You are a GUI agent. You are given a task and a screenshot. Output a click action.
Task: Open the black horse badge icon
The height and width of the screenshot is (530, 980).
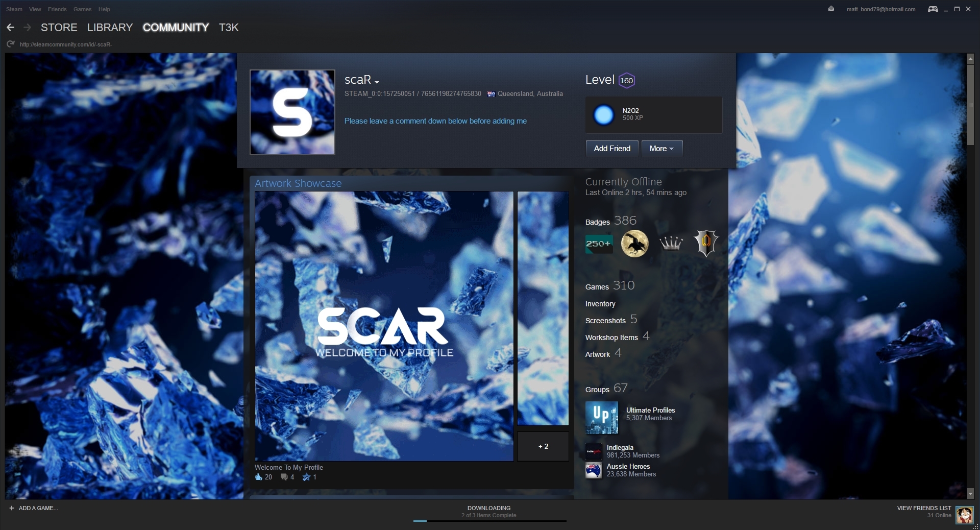point(634,244)
